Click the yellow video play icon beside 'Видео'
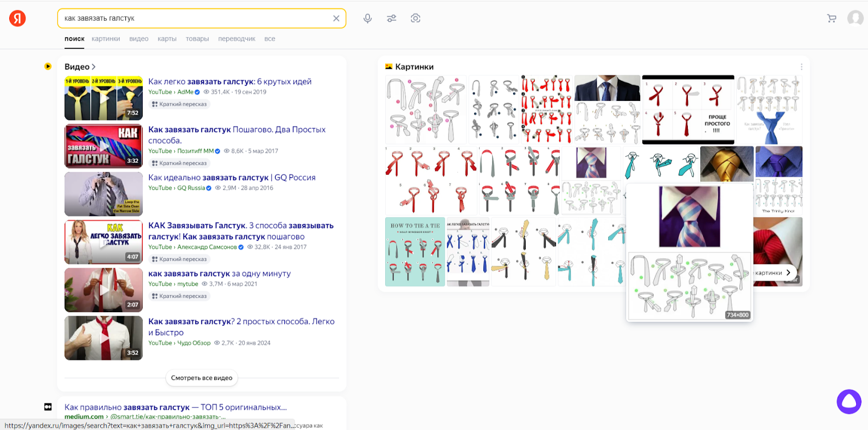This screenshot has height=430, width=868. pyautogui.click(x=48, y=66)
